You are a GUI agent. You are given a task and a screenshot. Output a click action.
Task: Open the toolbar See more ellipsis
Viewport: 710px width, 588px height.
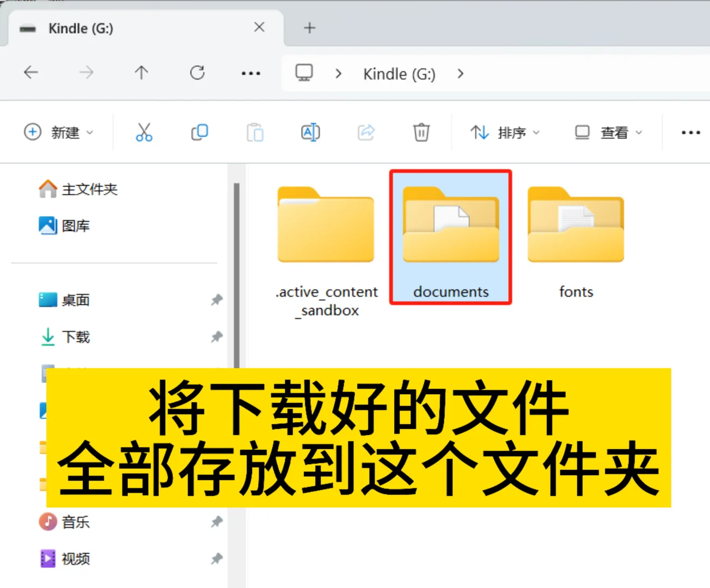(x=690, y=132)
